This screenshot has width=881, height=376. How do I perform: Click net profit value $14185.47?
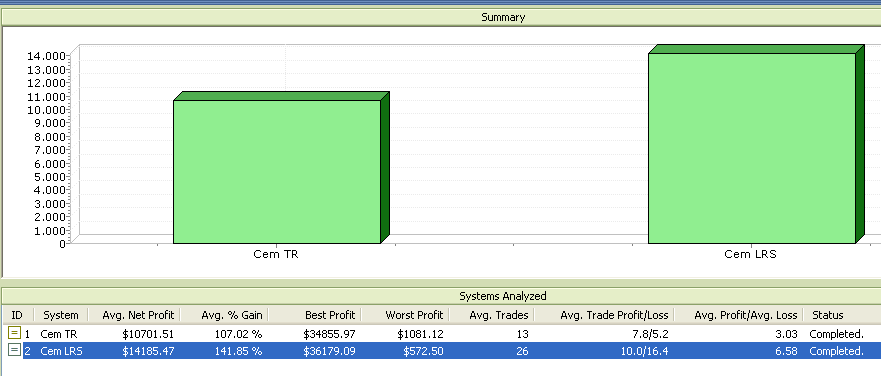click(x=148, y=351)
